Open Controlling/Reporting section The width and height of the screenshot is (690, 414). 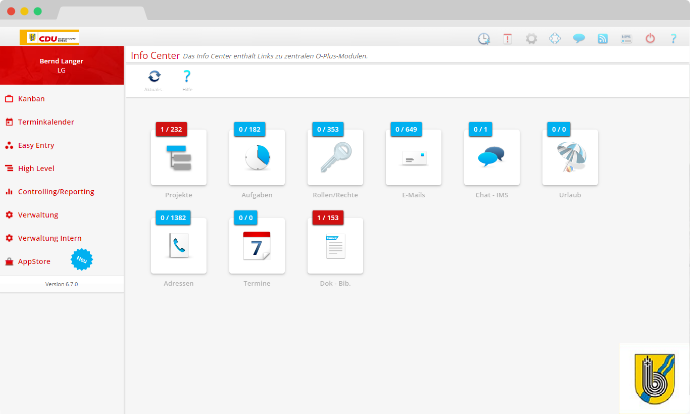tap(56, 192)
